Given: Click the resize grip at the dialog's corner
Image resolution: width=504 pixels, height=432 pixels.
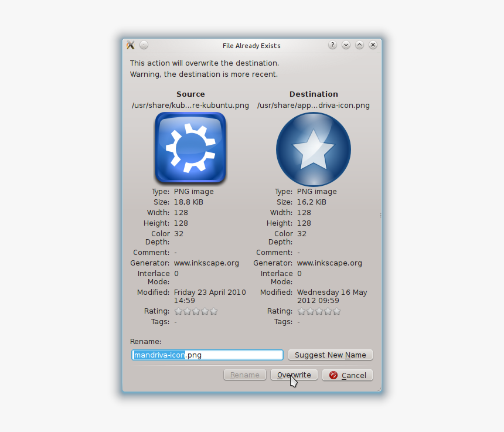Looking at the screenshot, I should coord(379,389).
